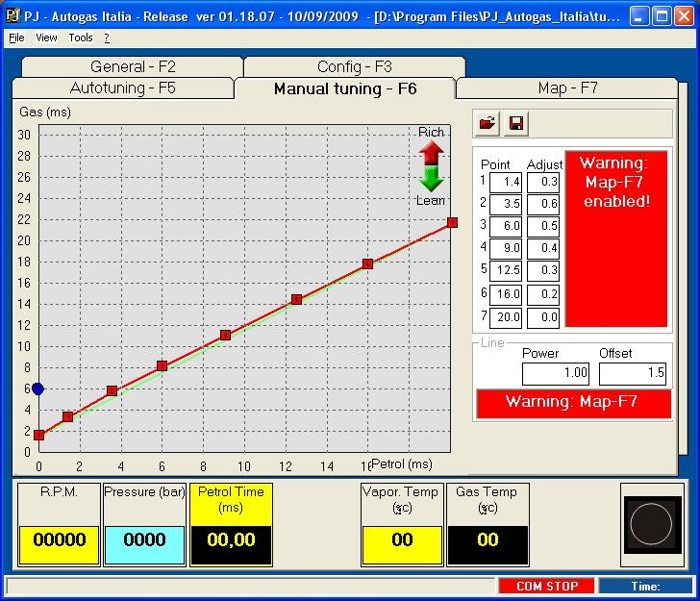Click the Power input field
The width and height of the screenshot is (700, 601).
555,373
